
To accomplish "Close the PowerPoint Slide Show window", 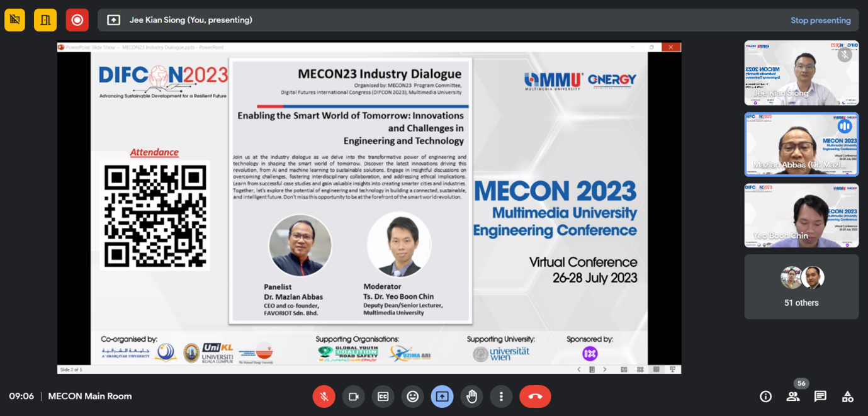I will (670, 47).
